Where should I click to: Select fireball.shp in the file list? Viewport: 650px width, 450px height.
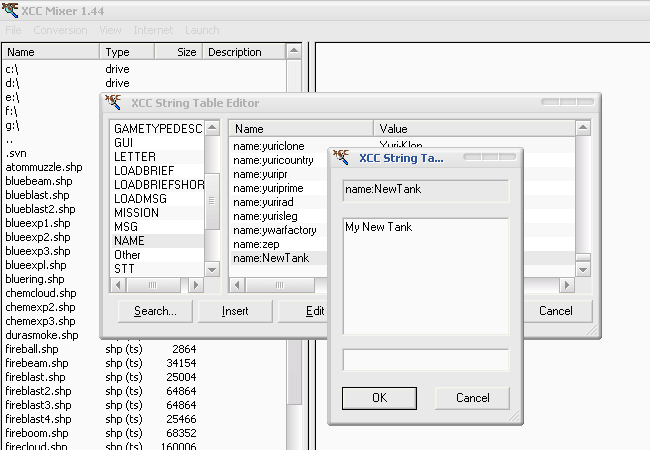[32, 349]
